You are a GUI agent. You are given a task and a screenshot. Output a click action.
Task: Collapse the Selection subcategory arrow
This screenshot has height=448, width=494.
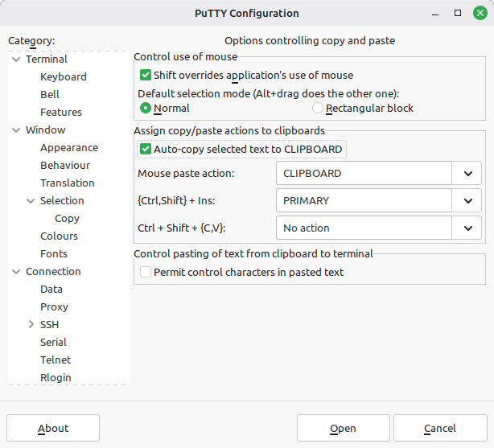point(31,201)
